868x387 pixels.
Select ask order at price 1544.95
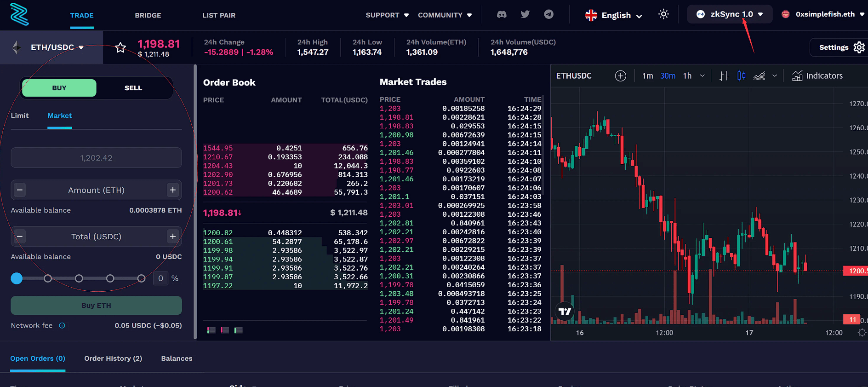click(x=286, y=148)
